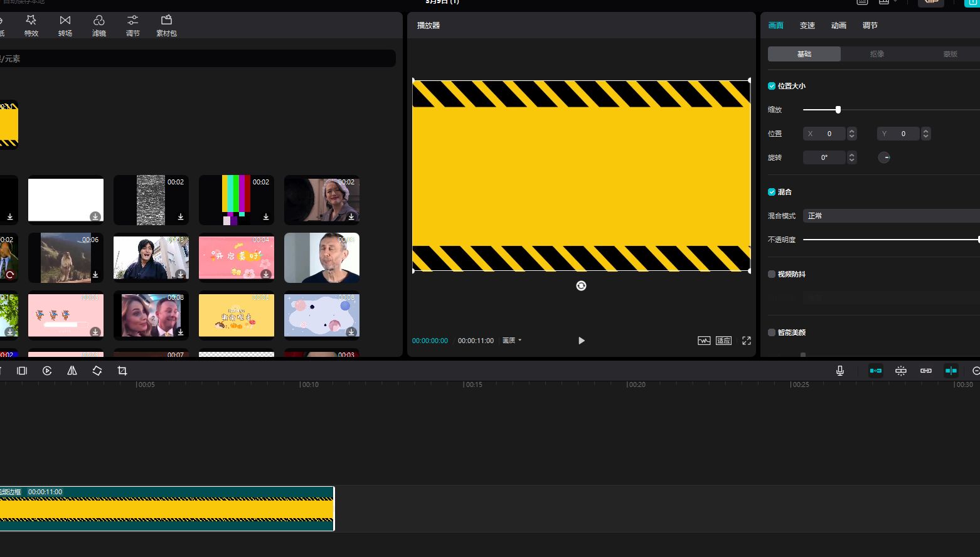980x557 pixels.
Task: Click the rotation dial knob
Action: (x=884, y=157)
